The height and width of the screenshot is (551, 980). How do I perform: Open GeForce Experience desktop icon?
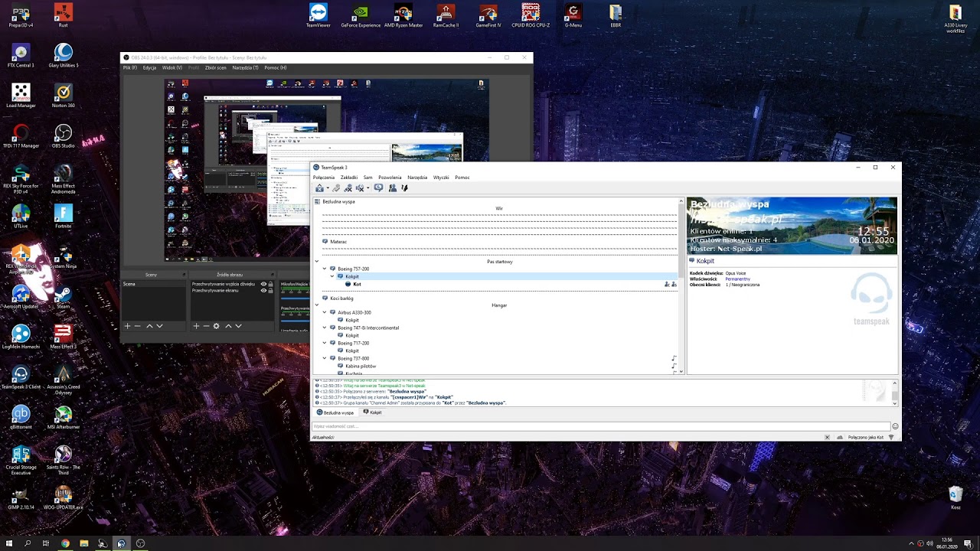(x=361, y=15)
